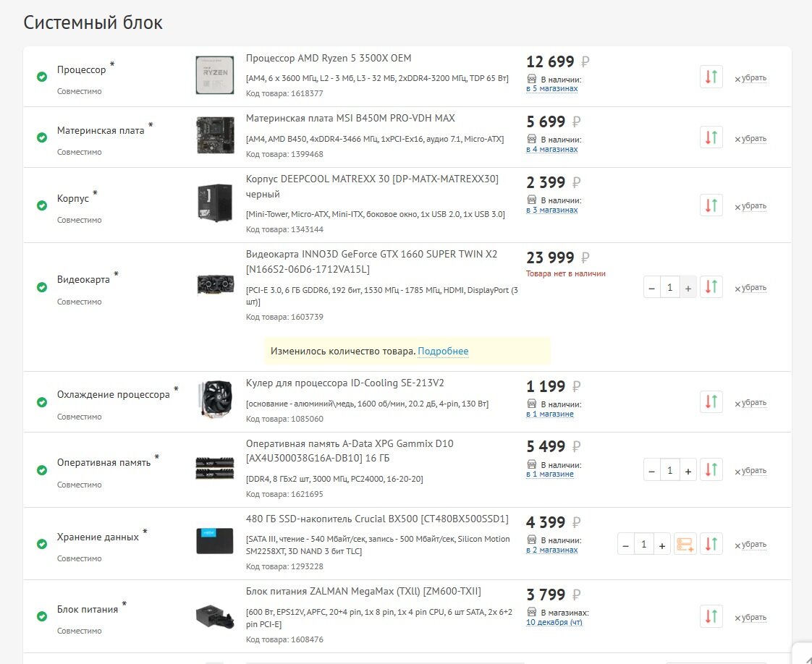
Task: Click swap arrows icon for Корпус row
Action: (x=711, y=205)
